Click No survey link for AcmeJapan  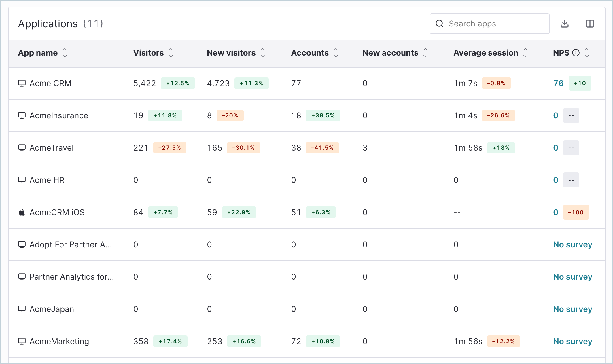573,309
